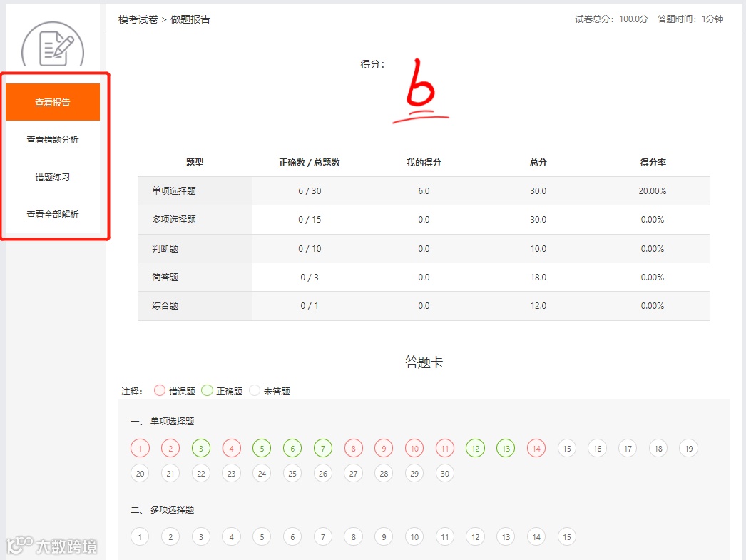Open unanswered single-choice question 18

click(658, 448)
